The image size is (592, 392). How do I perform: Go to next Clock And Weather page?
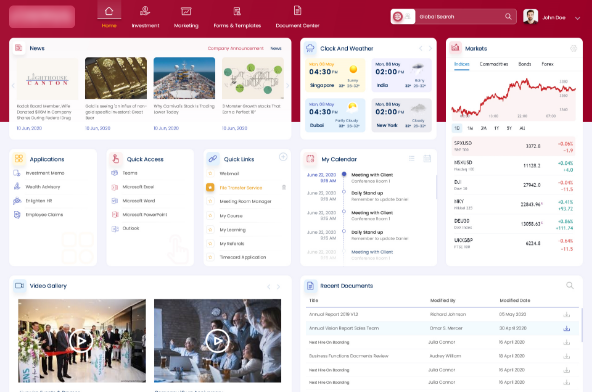[x=430, y=48]
